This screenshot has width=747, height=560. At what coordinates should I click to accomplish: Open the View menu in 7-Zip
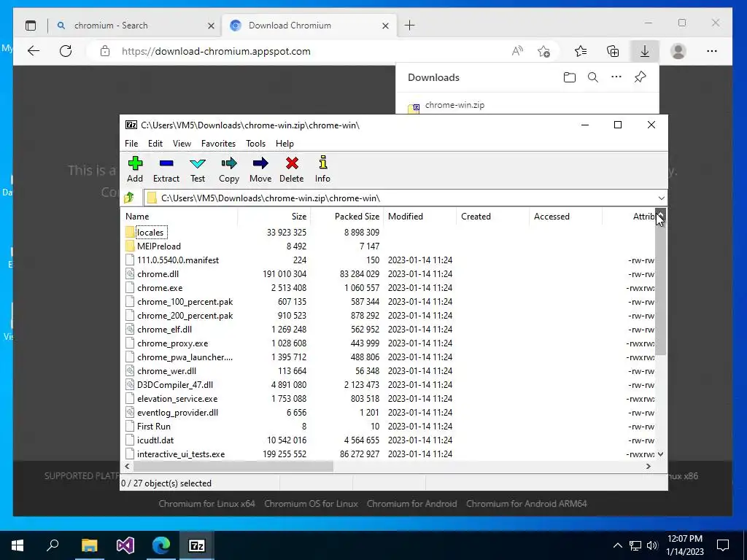tap(182, 144)
